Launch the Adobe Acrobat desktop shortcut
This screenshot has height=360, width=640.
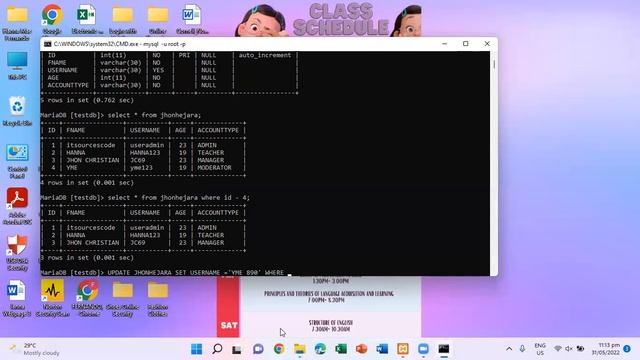[17, 206]
